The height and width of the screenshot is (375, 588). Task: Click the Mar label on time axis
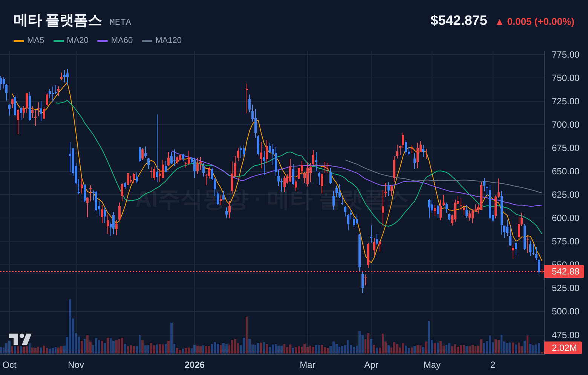[308, 365]
